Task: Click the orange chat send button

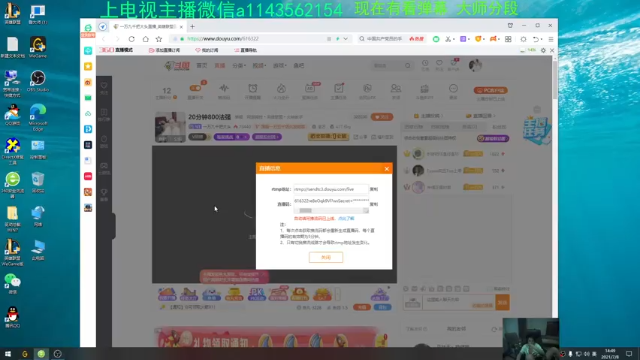Action: coord(502,302)
